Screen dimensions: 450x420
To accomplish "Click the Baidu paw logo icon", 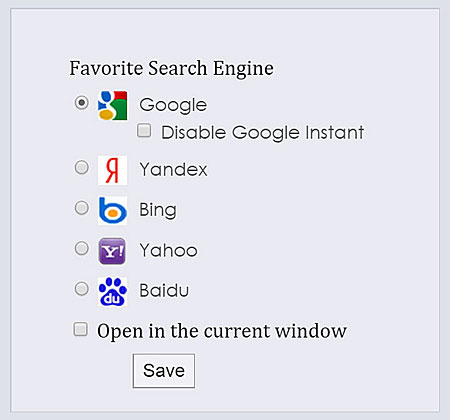I will pyautogui.click(x=112, y=291).
